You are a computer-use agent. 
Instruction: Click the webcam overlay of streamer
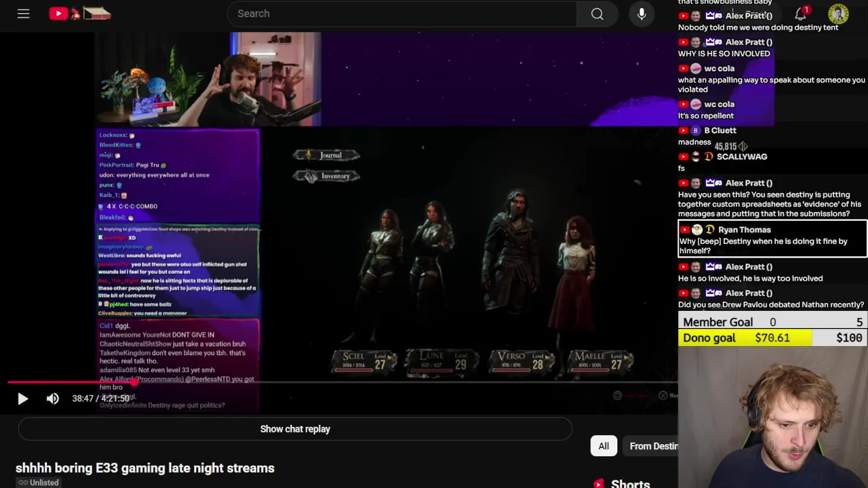tap(773, 418)
